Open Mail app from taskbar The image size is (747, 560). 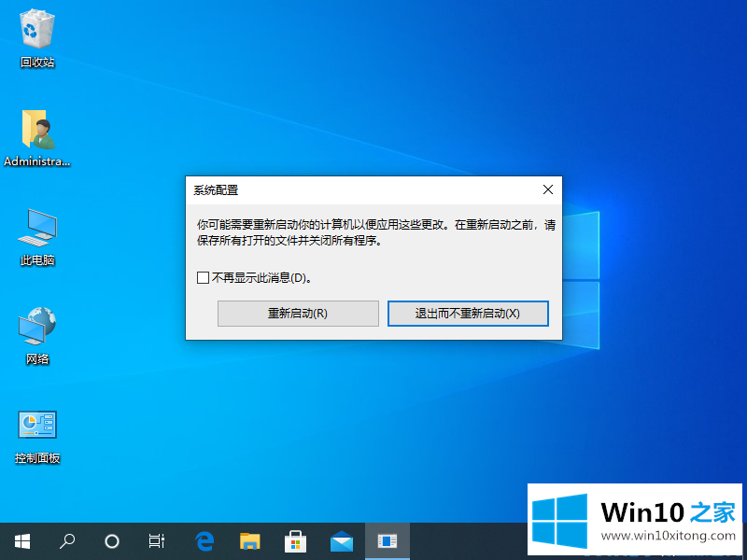pos(342,541)
